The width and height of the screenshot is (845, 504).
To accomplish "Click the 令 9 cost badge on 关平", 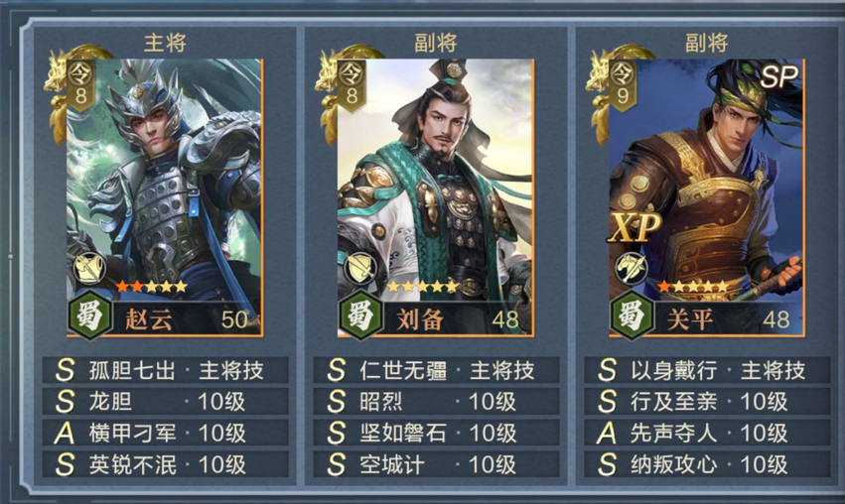I will [623, 84].
